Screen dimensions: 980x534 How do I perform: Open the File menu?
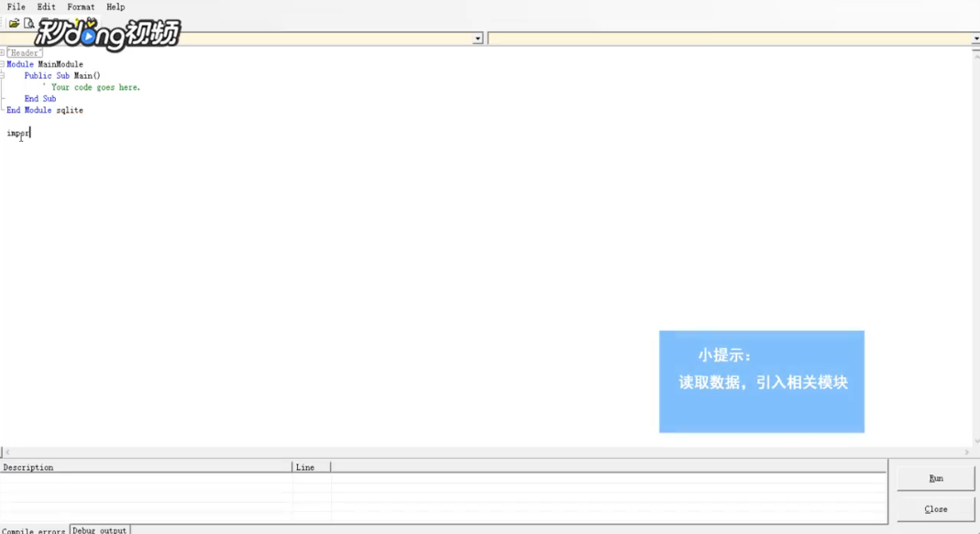17,7
